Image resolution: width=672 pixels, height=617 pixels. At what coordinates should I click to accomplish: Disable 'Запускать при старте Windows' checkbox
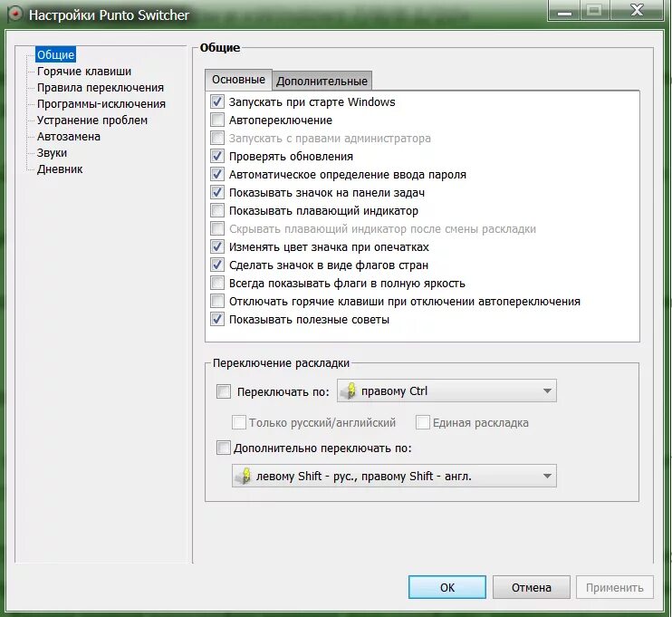[x=217, y=101]
